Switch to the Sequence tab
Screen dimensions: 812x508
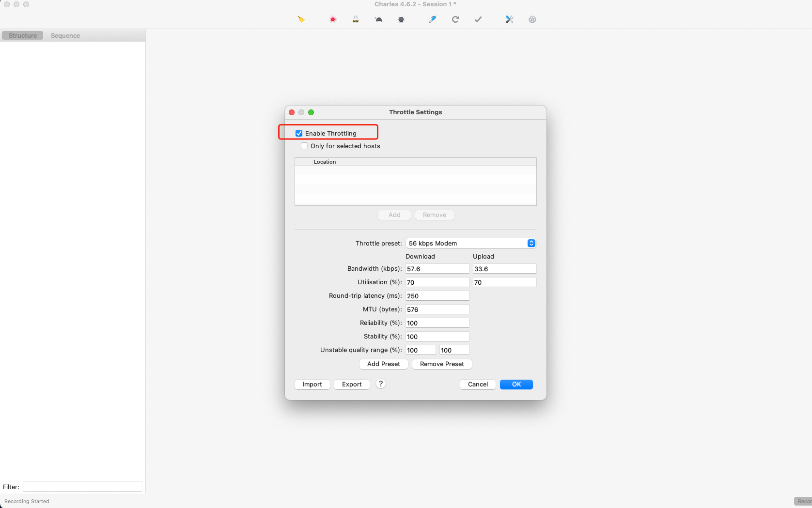pos(65,35)
